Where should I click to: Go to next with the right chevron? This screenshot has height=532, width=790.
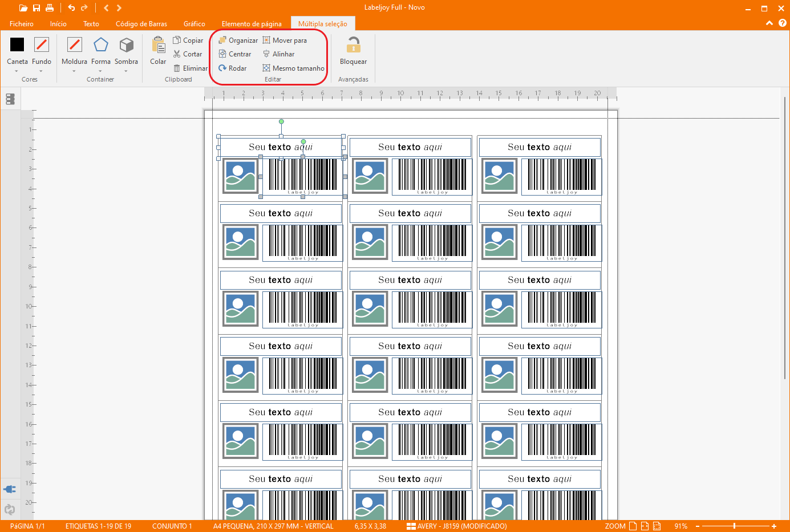(119, 8)
